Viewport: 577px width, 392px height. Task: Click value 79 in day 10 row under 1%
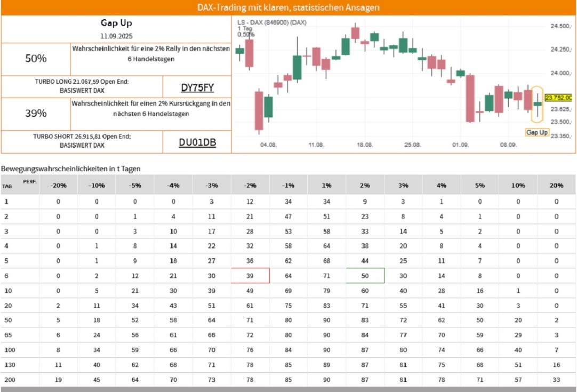tap(327, 291)
